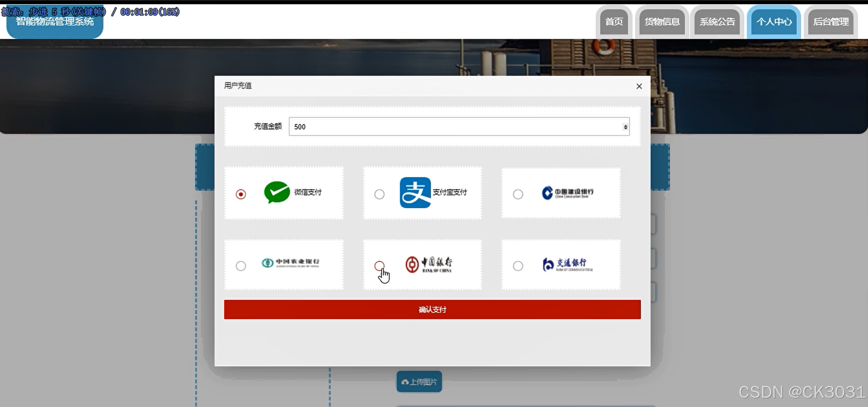Select the WeChat Pay radio button
Image resolution: width=868 pixels, height=407 pixels.
pos(241,194)
